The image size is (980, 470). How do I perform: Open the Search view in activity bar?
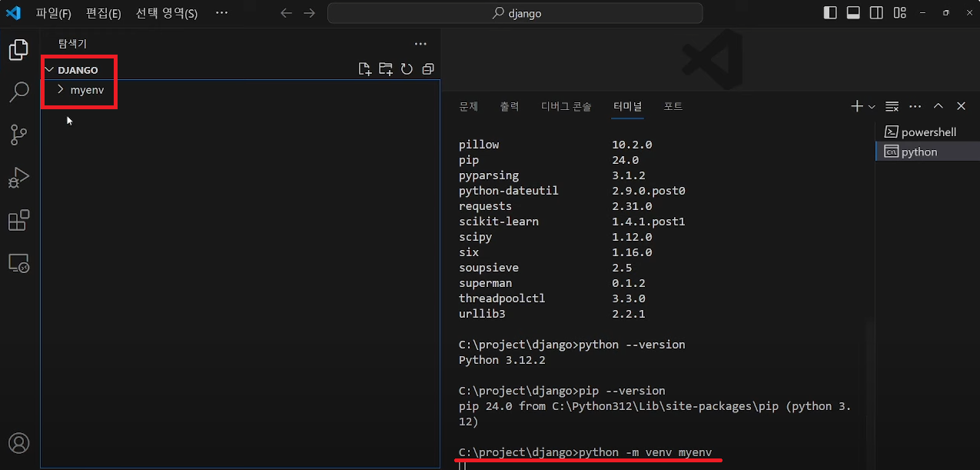pos(18,93)
